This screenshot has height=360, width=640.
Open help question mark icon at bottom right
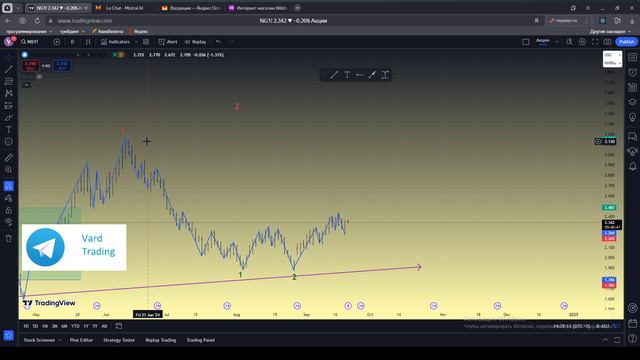click(633, 338)
